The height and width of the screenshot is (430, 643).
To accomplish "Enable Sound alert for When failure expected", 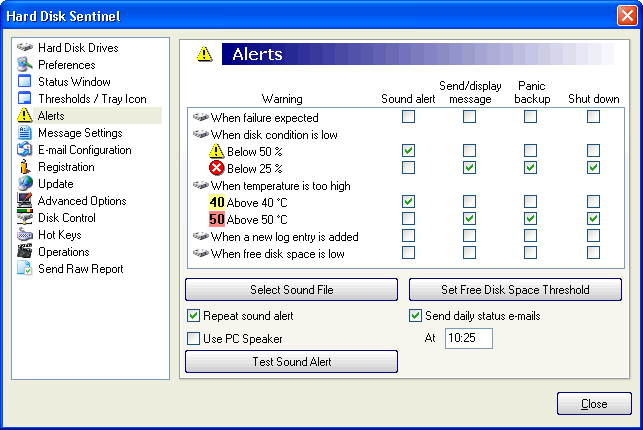I will click(x=408, y=117).
